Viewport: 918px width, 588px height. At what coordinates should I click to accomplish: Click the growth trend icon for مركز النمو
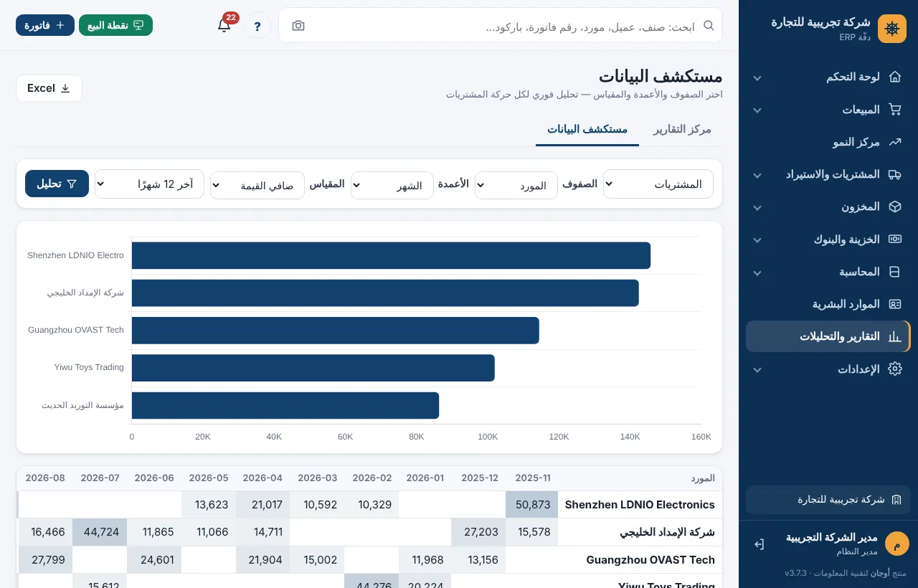click(894, 142)
